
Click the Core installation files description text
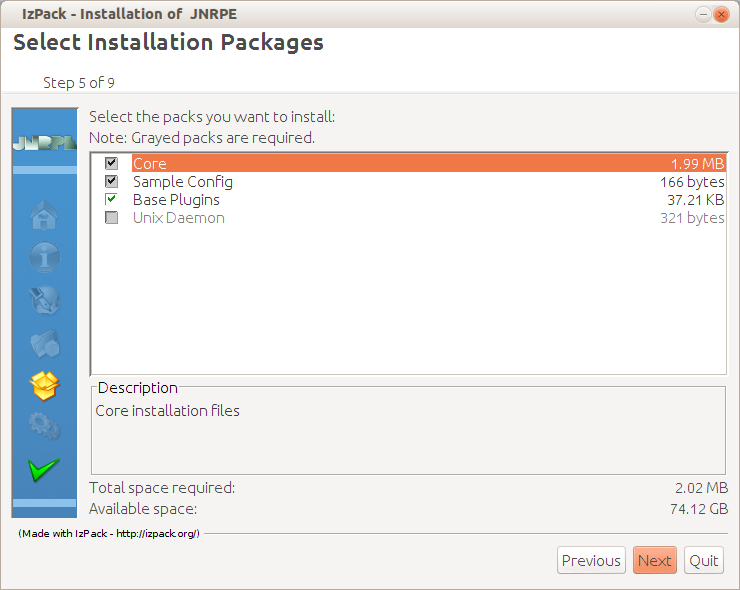click(167, 410)
